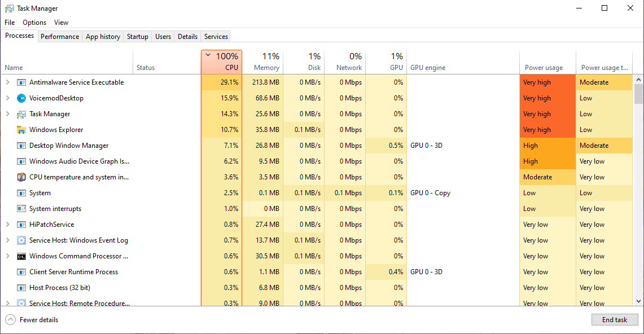The height and width of the screenshot is (334, 644).
Task: Expand the VoicemodDesktop process group
Action: pos(7,98)
